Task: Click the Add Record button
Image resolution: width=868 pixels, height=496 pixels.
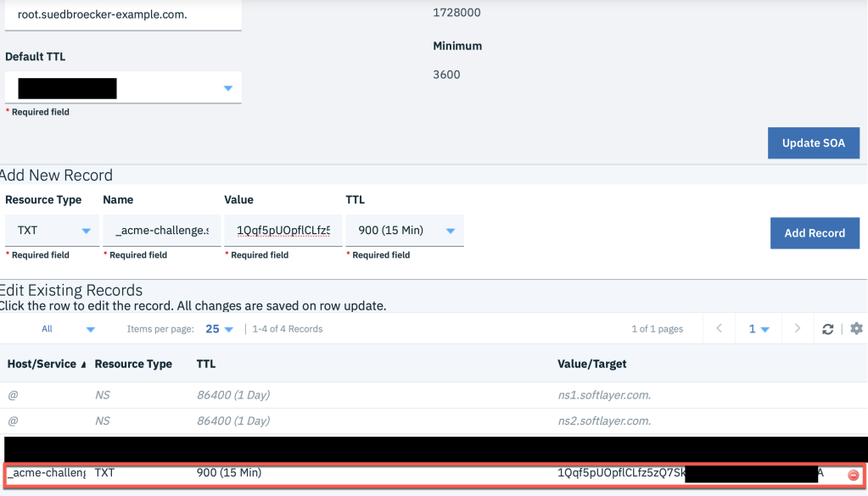Action: click(x=814, y=233)
